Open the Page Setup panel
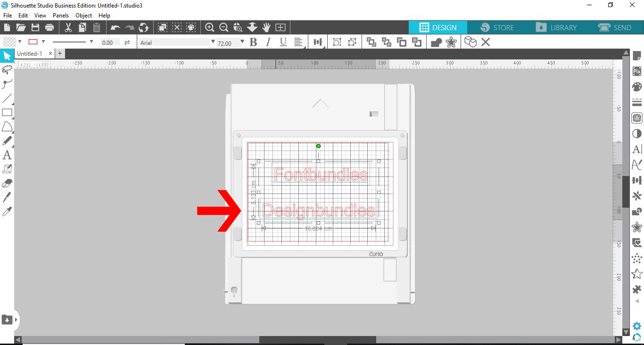Image resolution: width=644 pixels, height=345 pixels. point(637,57)
